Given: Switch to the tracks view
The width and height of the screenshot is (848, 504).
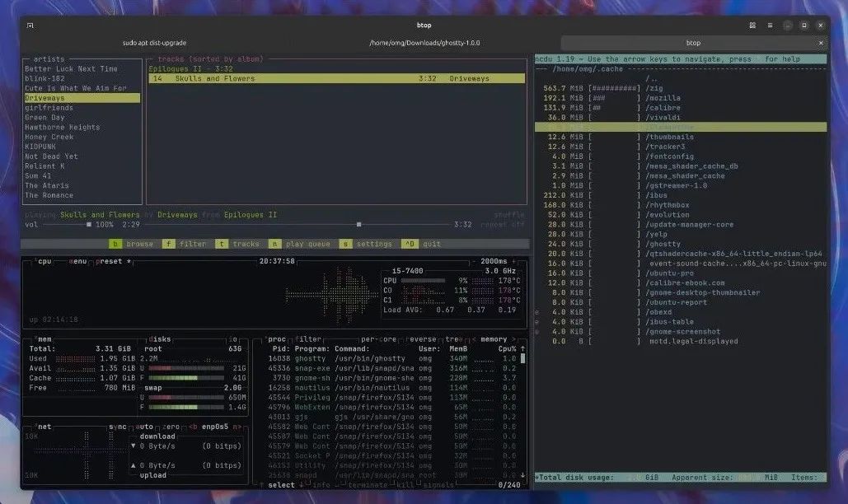Looking at the screenshot, I should coord(237,244).
